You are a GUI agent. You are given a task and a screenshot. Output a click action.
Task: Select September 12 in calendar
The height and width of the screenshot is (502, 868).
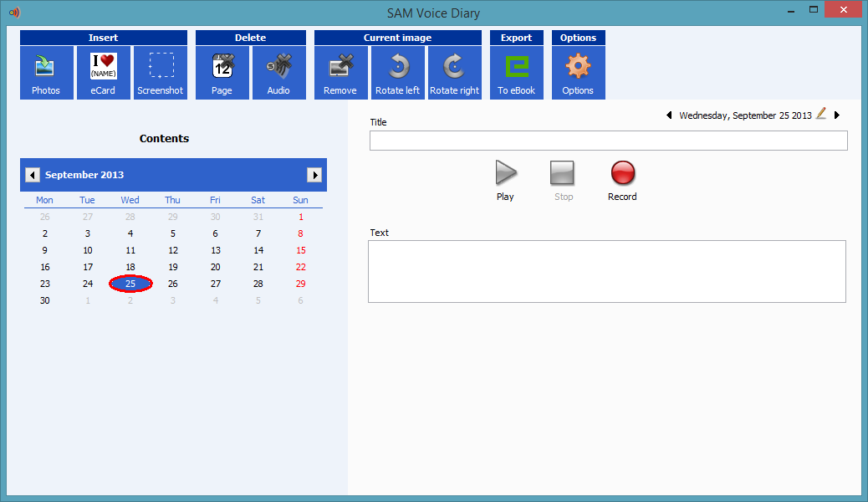pyautogui.click(x=173, y=250)
